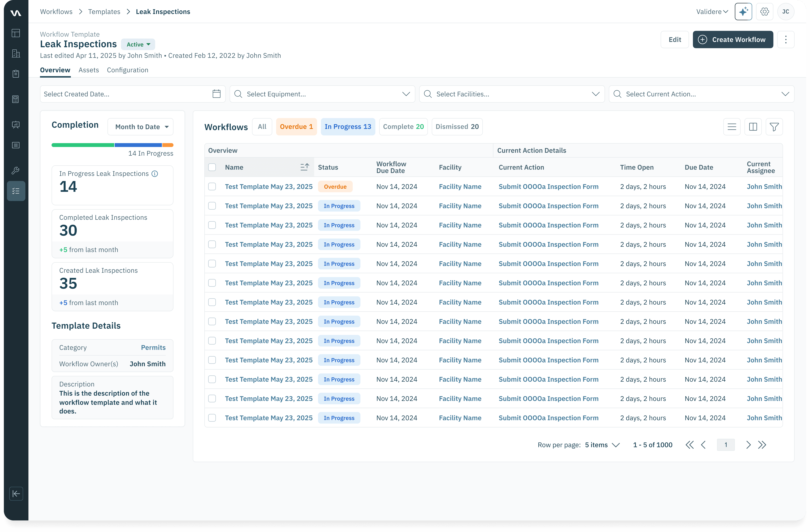Screen dimensions: 810x532
Task: Open the column layout icon
Action: (x=753, y=127)
